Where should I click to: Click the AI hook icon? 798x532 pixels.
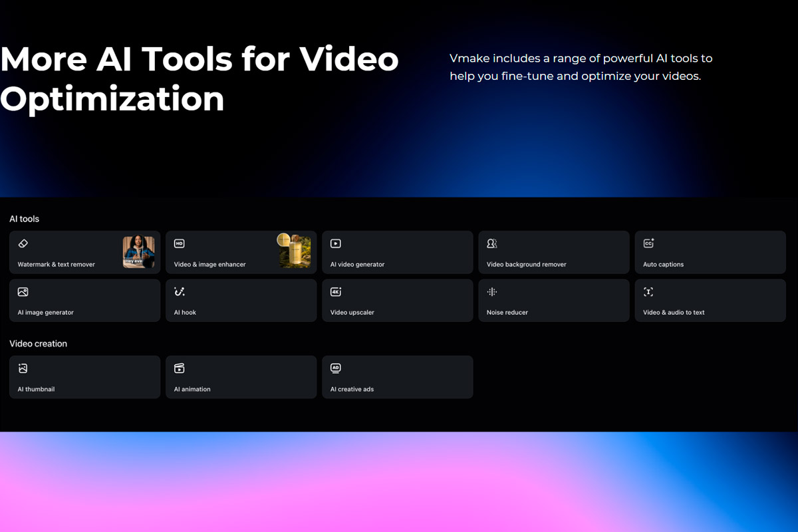179,291
